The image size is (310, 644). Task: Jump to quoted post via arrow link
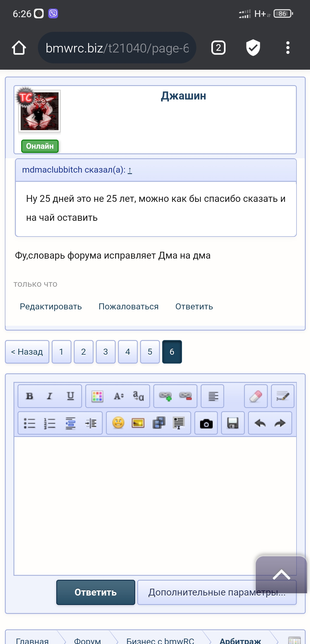(130, 170)
